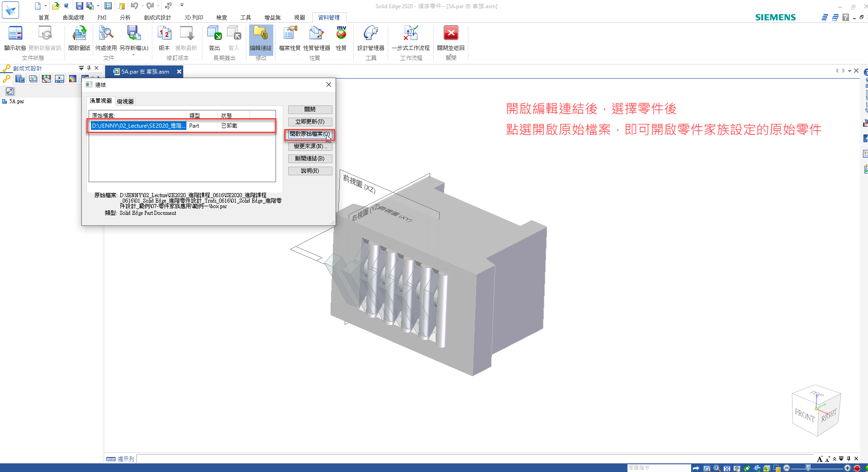Open the 創成式設計 panel options dropdown arrow

(x=81, y=68)
